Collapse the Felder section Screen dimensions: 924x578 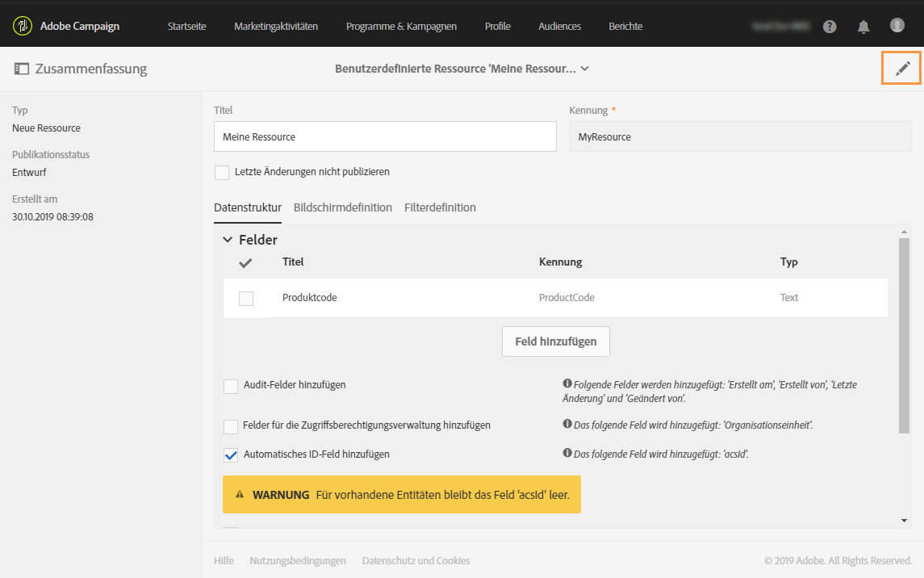coord(228,240)
